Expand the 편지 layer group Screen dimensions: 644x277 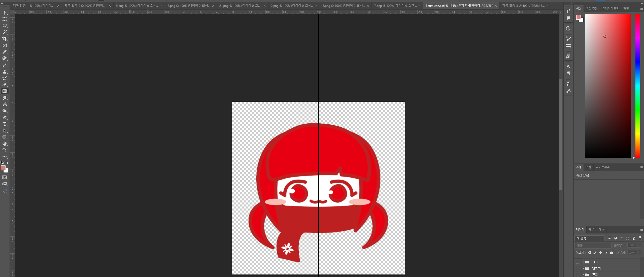583,274
